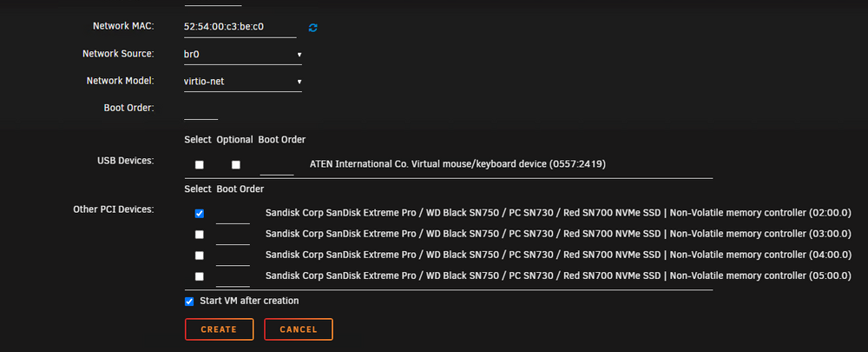The height and width of the screenshot is (352, 868).
Task: Click Boot Order field for 03:00.0 device
Action: pos(233,235)
